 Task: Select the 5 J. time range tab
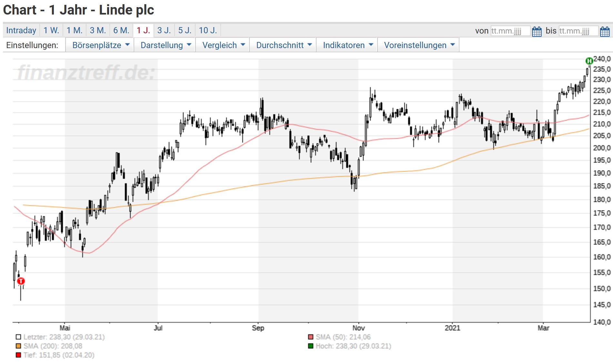click(185, 30)
